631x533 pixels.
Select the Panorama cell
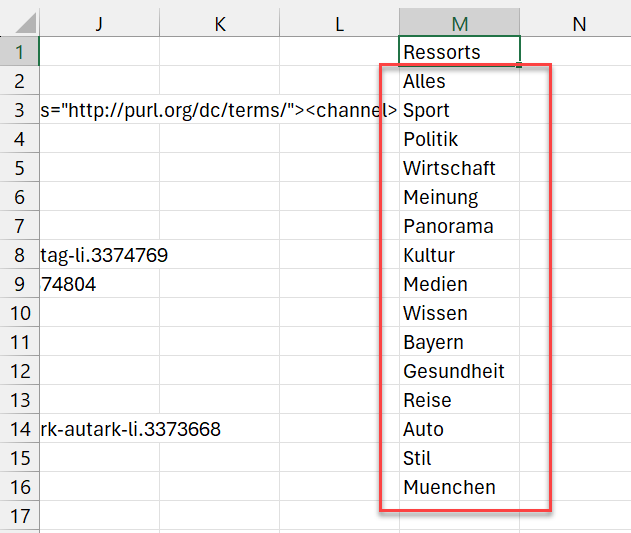459,226
